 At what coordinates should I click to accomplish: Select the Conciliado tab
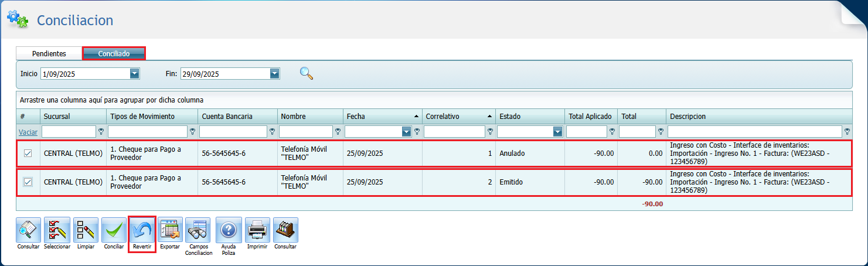pos(114,53)
